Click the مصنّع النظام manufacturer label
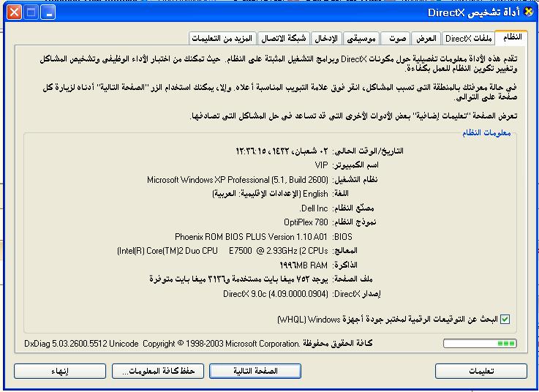Screen dimensions: 539x392 point(353,208)
